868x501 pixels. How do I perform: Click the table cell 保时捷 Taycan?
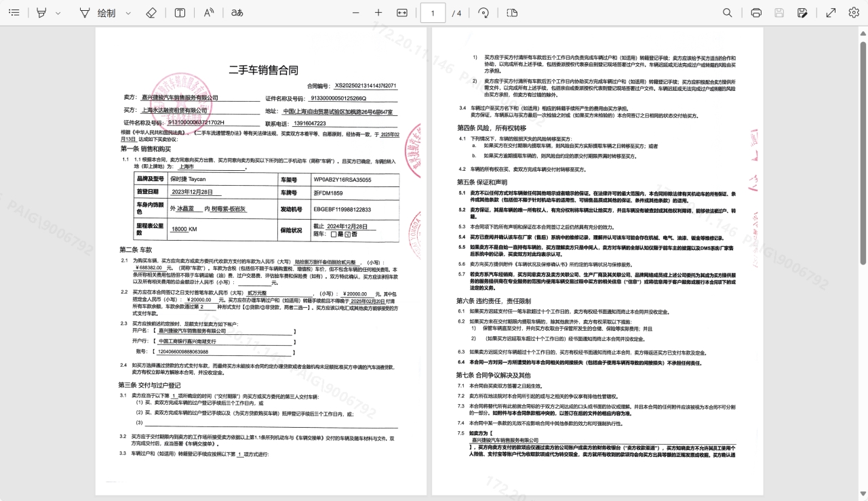tap(188, 179)
